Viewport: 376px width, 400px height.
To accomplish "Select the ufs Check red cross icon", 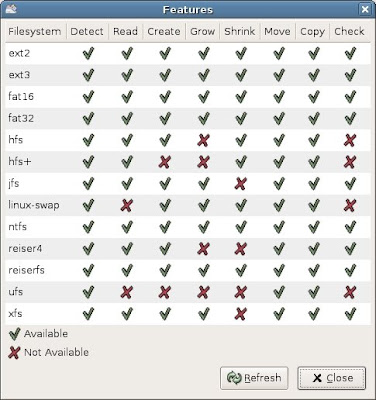I will coord(350,292).
